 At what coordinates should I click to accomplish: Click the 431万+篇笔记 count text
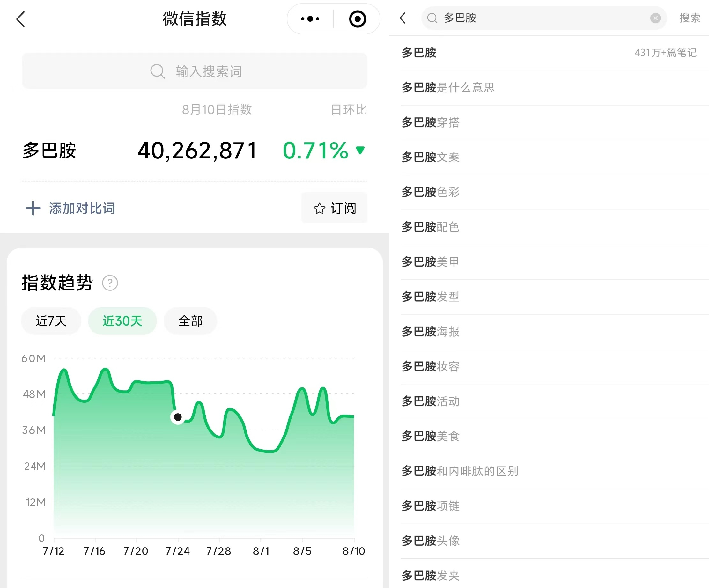[665, 53]
